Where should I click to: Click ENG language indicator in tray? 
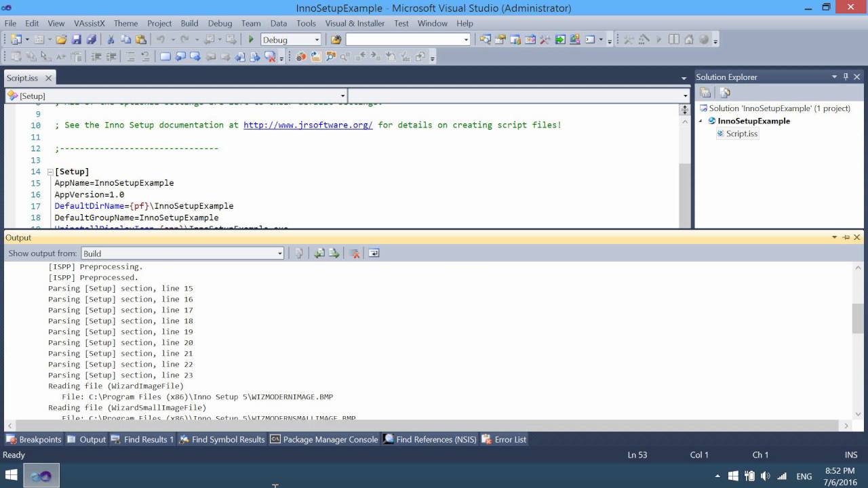pos(804,476)
